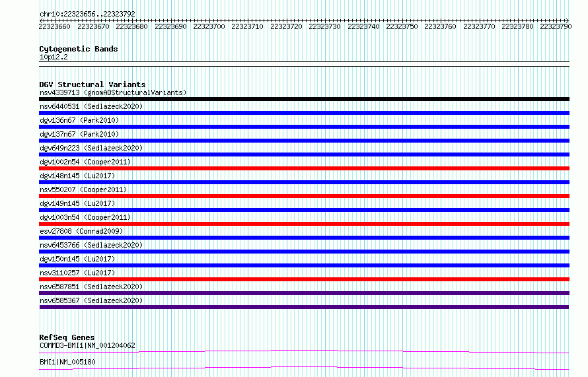Open the RefSeq Genes track heading
Viewport: 588px width, 377px height.
coord(67,337)
